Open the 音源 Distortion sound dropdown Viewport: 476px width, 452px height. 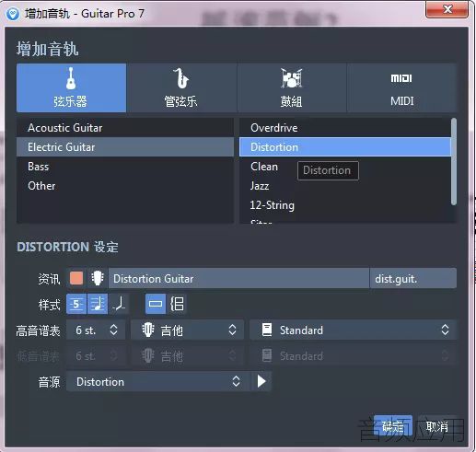click(158, 382)
